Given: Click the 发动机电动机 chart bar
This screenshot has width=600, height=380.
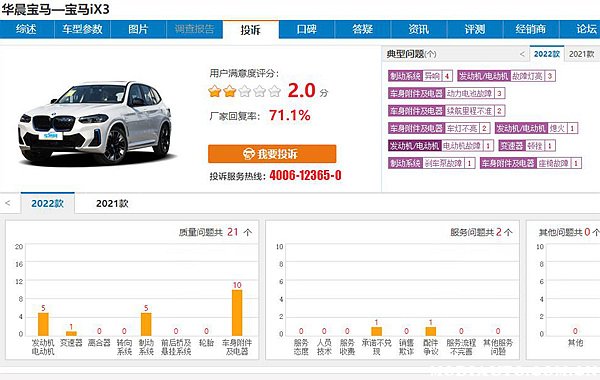Looking at the screenshot, I should point(43,324).
